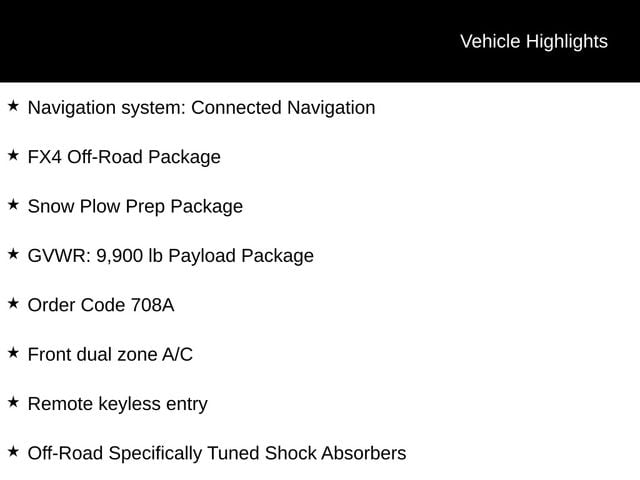This screenshot has height=480, width=640.
Task: Click the star beside Snow Plow Prep Package
Action: [x=13, y=205]
